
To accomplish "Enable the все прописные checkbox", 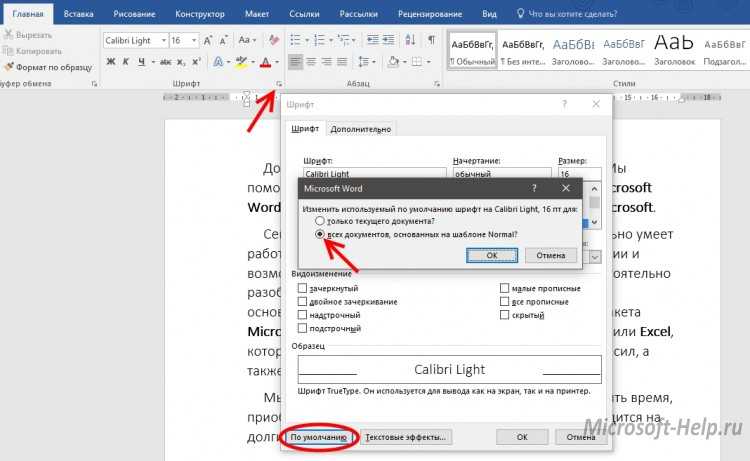I will point(504,301).
